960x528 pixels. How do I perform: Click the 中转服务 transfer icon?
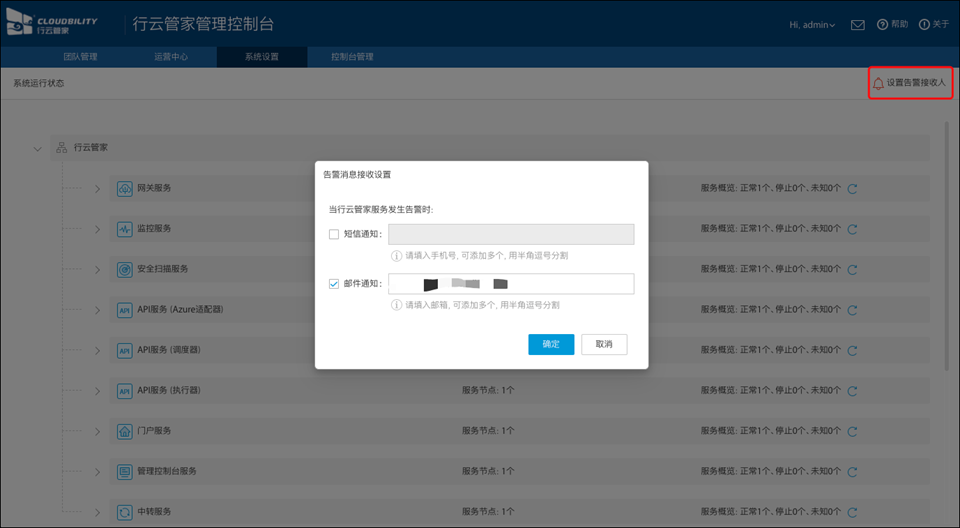(125, 512)
